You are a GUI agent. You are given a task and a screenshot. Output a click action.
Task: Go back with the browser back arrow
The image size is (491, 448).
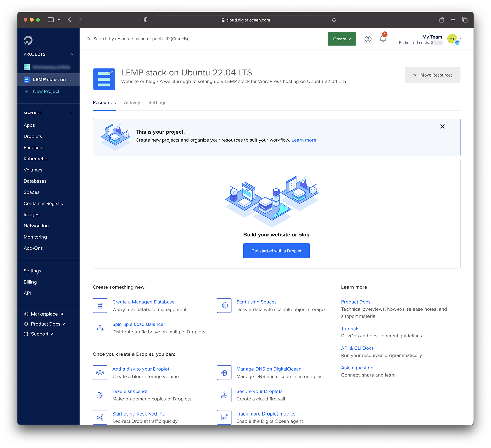click(70, 20)
